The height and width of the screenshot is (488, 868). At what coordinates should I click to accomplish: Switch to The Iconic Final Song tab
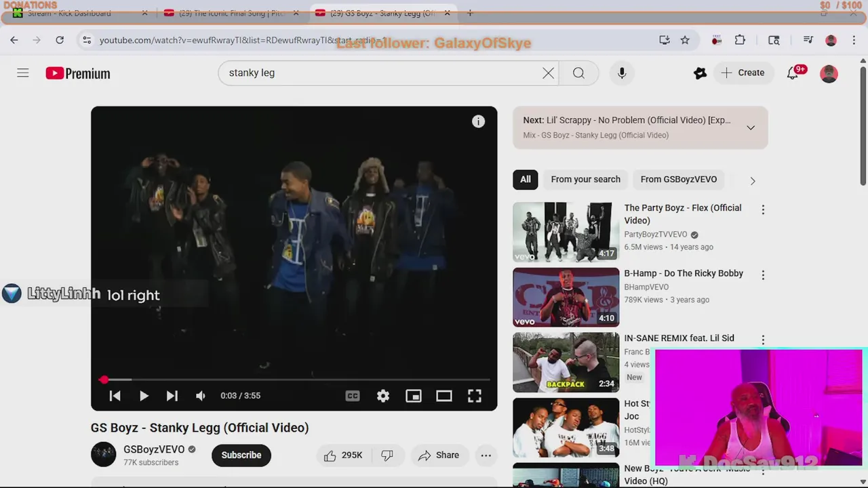(231, 13)
